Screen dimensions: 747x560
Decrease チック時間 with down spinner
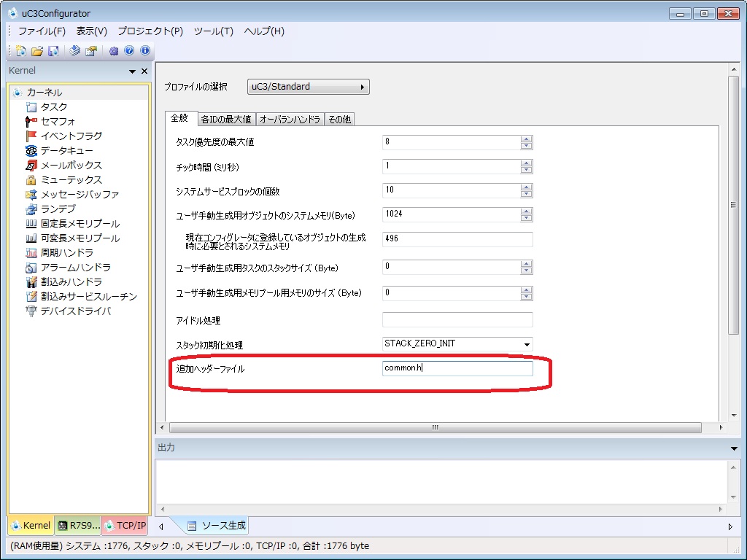coord(527,171)
